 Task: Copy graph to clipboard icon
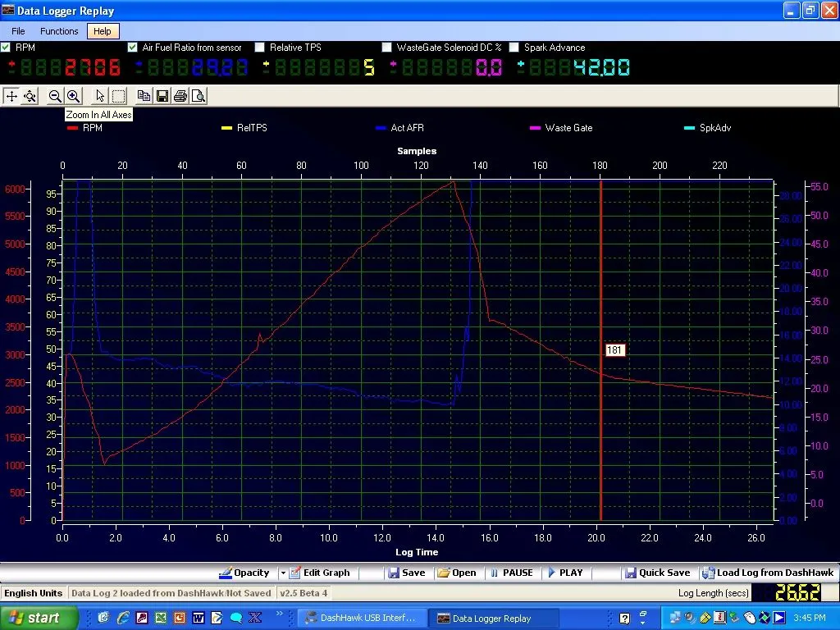point(144,96)
